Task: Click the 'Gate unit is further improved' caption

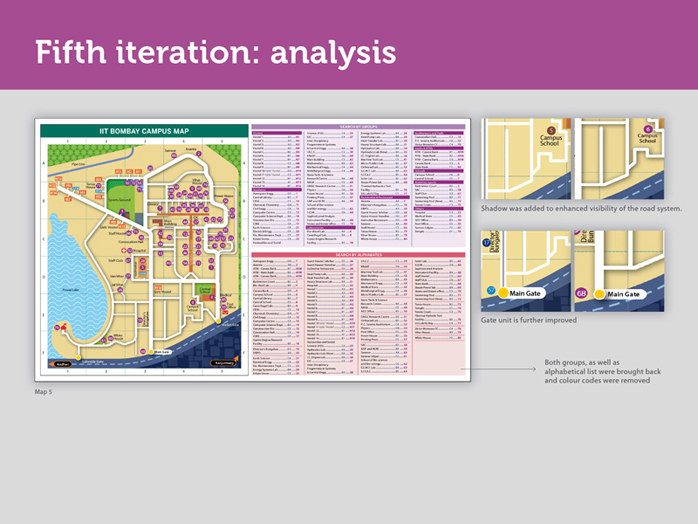Action: pyautogui.click(x=528, y=320)
